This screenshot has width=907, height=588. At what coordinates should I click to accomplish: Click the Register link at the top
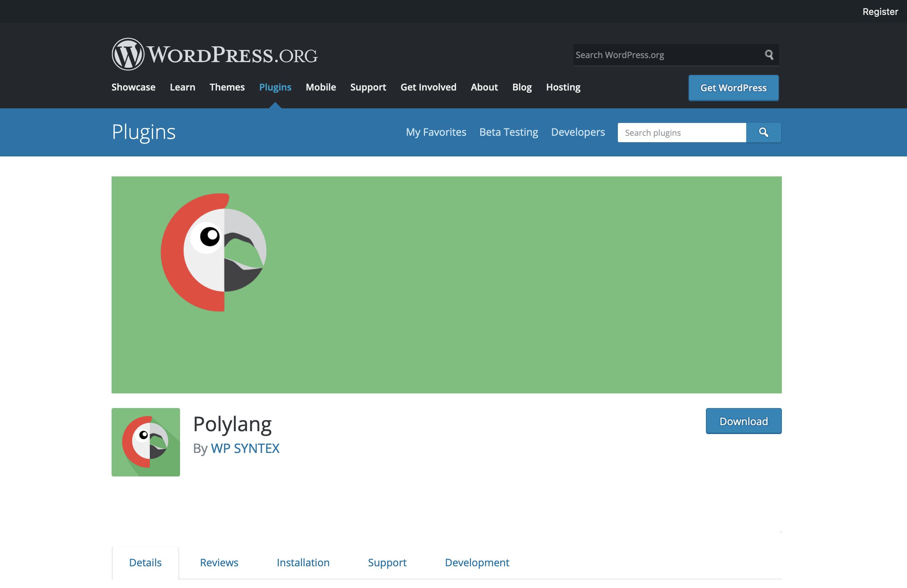click(880, 11)
